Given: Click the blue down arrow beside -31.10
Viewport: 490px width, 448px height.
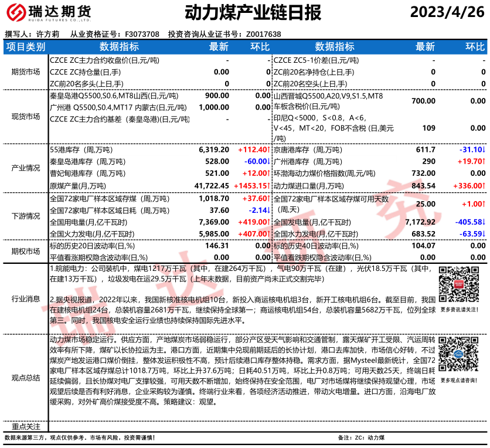Looking at the screenshot, I should 484,150.
